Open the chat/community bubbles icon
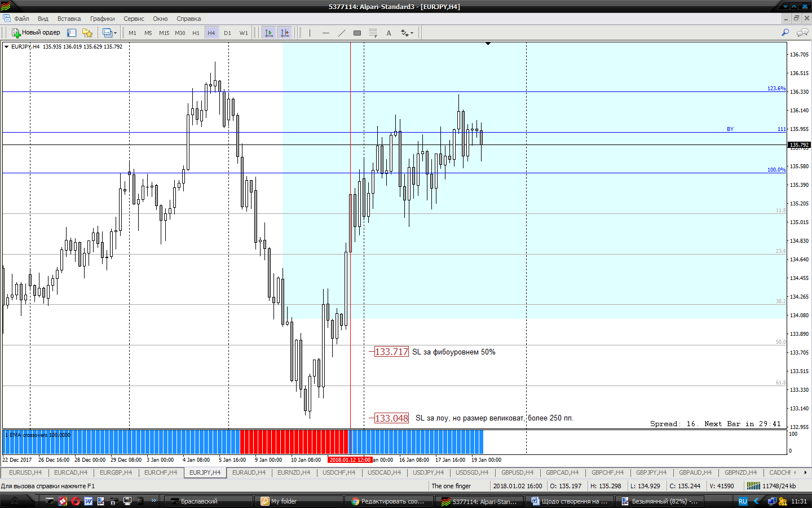This screenshot has height=508, width=812. [802, 33]
